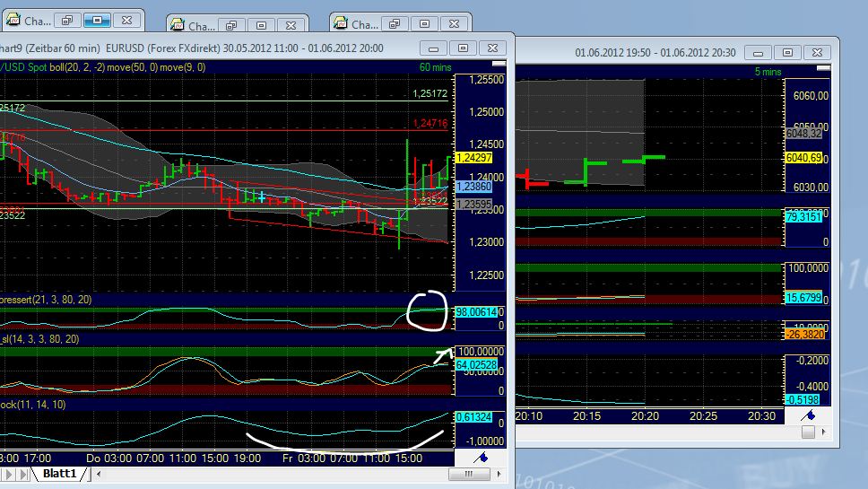The image size is (868, 489).
Task: Click scrollbar right arrow in EURUSD chart
Action: [499, 474]
